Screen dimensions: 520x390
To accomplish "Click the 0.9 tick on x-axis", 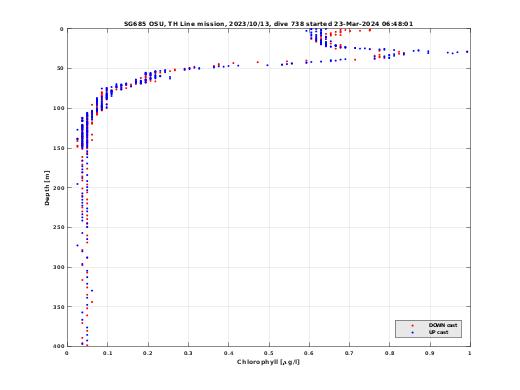I will click(430, 353).
